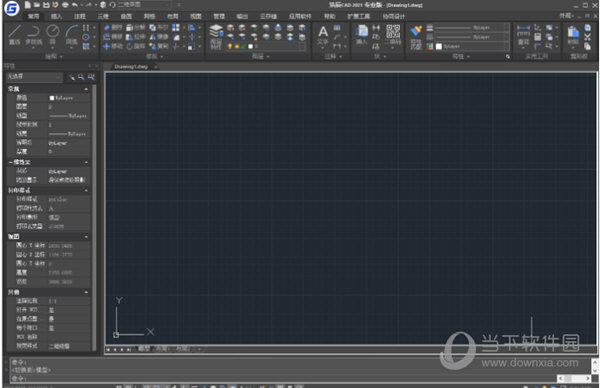Click the layer color swatch in layer dropdown
Image resolution: width=600 pixels, height=388 pixels.
(x=250, y=46)
